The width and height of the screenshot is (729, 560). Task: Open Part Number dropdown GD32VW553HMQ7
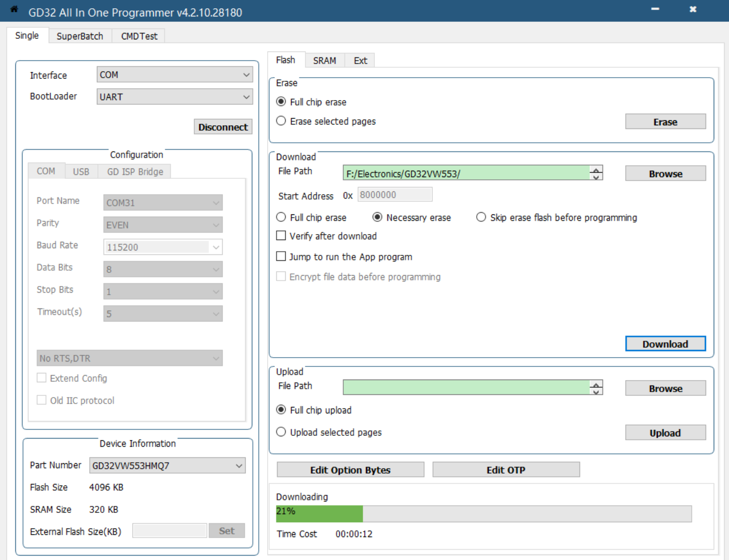(167, 465)
